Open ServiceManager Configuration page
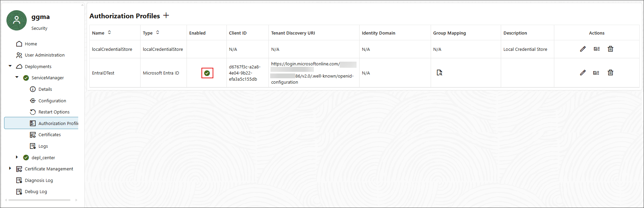This screenshot has width=644, height=208. coord(52,101)
